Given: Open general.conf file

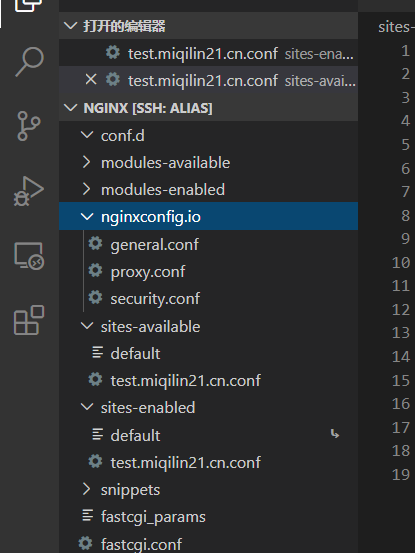Looking at the screenshot, I should click(x=208, y=244).
